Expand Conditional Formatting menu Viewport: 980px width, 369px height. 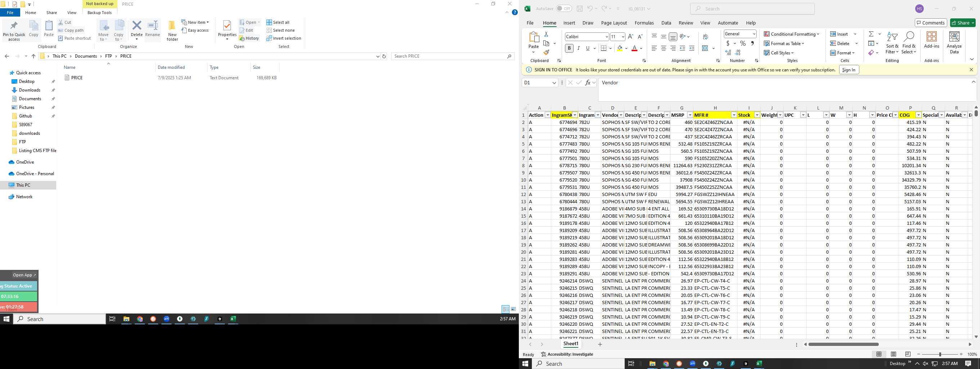[x=791, y=34]
